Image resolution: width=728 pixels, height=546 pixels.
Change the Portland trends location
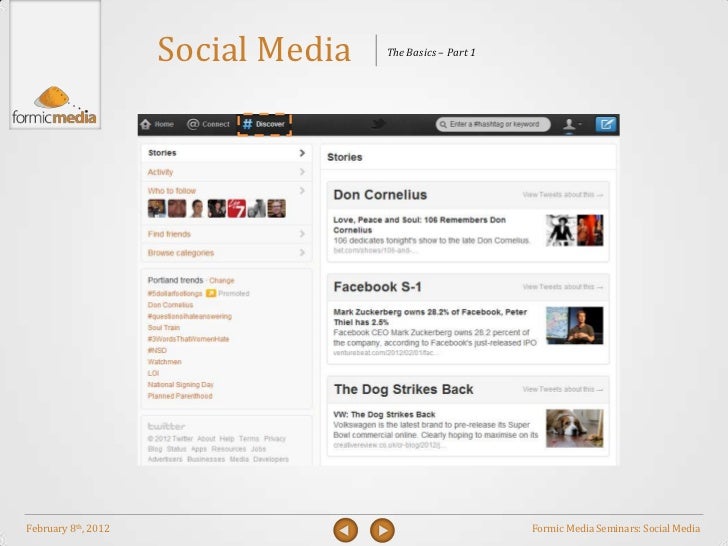tap(221, 280)
